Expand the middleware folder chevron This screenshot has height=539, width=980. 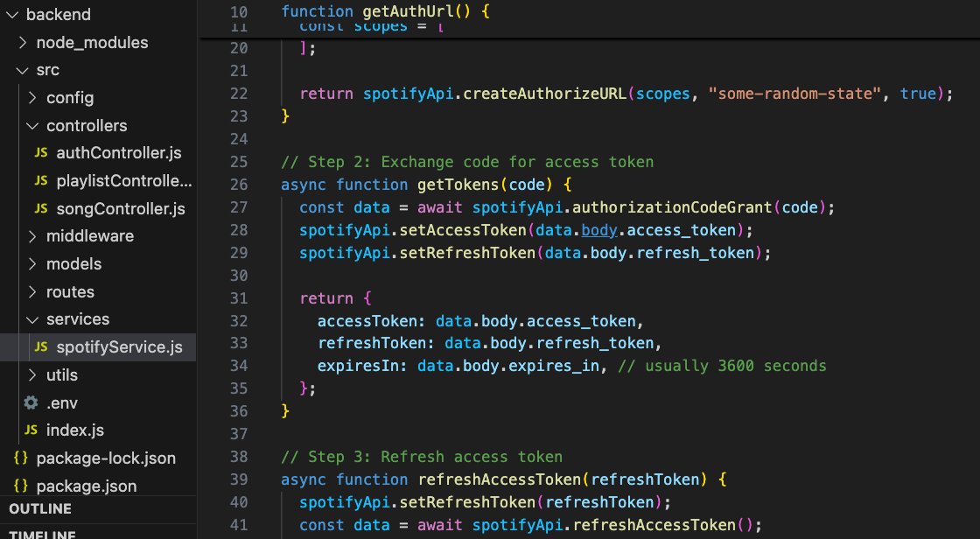[x=32, y=236]
